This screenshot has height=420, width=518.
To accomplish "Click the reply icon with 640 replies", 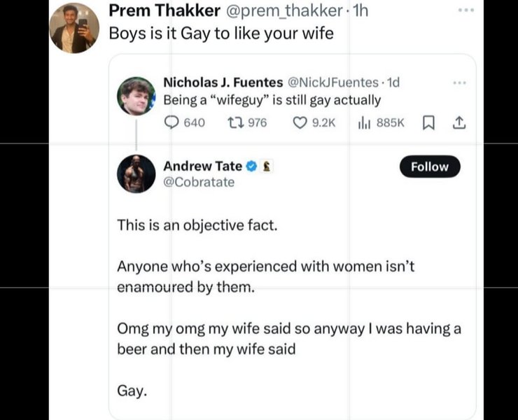I will pos(171,122).
